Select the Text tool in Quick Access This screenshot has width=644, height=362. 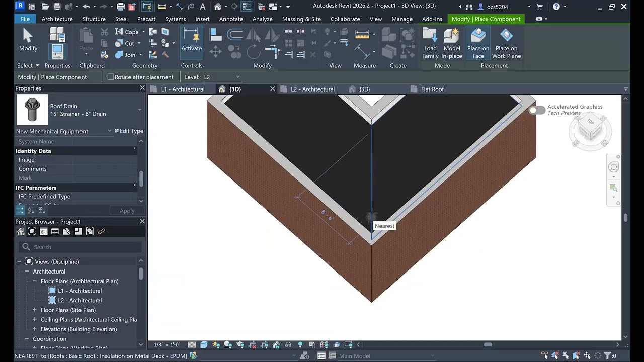point(203,7)
